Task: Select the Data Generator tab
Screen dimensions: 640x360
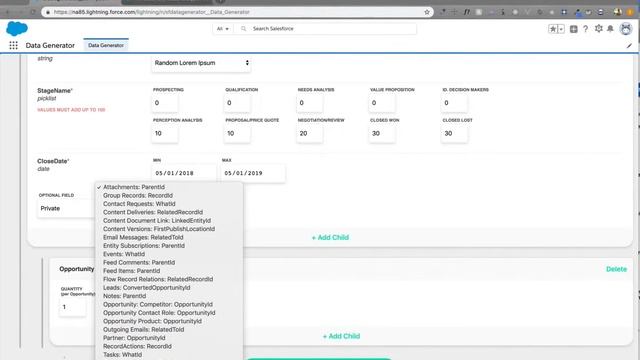Action: click(x=106, y=45)
